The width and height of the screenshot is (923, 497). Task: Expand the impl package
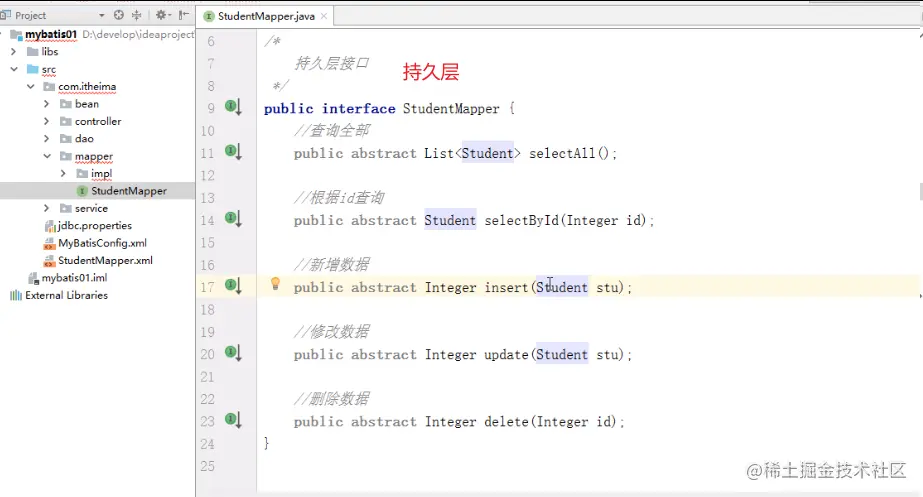coord(63,173)
